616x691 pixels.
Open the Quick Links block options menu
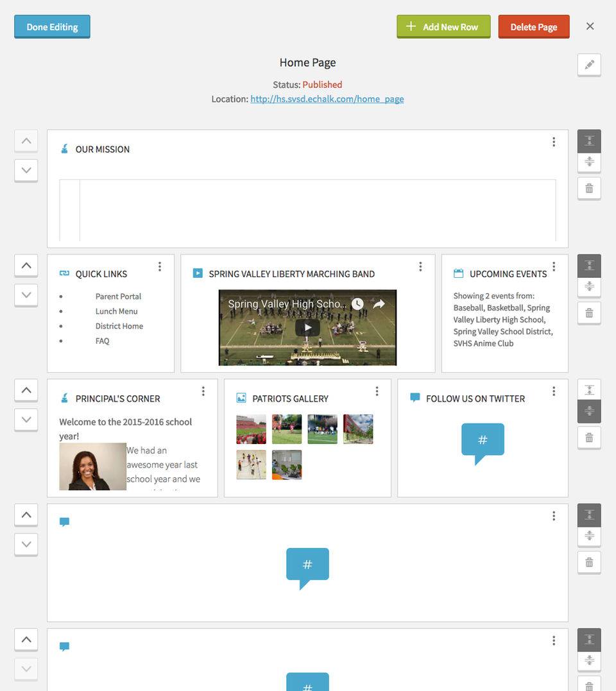tap(160, 267)
